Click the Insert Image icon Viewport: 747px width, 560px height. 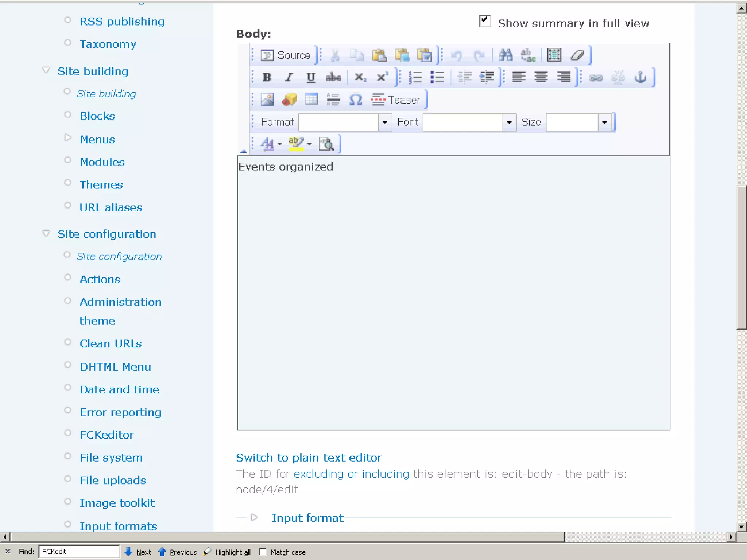267,100
